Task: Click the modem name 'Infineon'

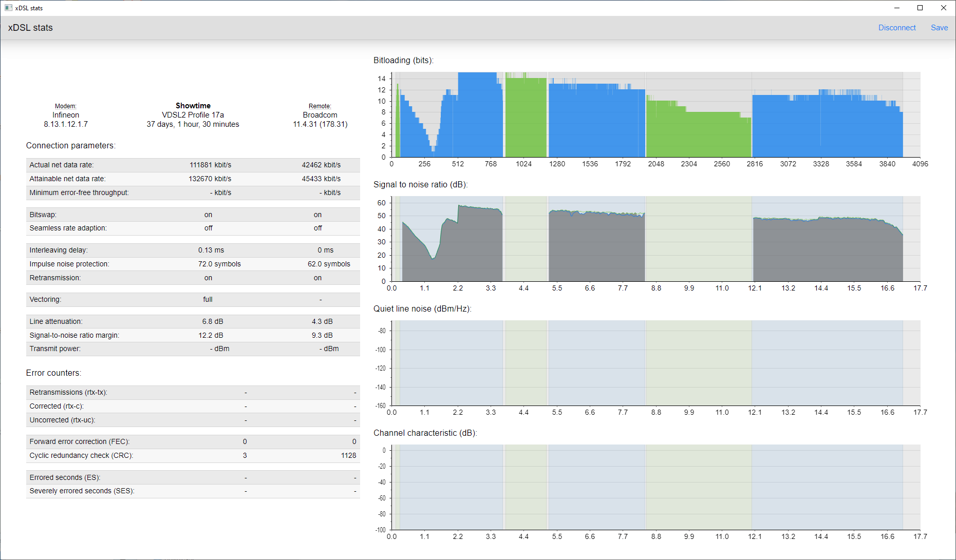Action: (x=66, y=115)
